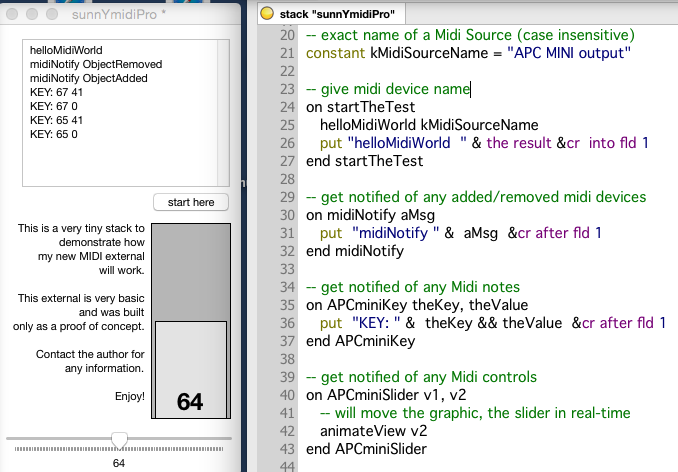Click the zoom button of sunnYmidiPro window

52,16
